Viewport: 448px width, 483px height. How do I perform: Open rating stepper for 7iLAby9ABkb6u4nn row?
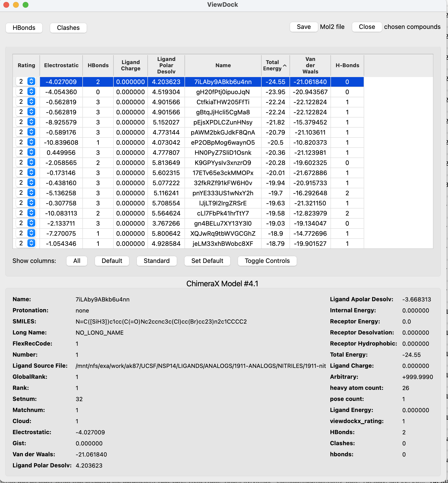31,81
